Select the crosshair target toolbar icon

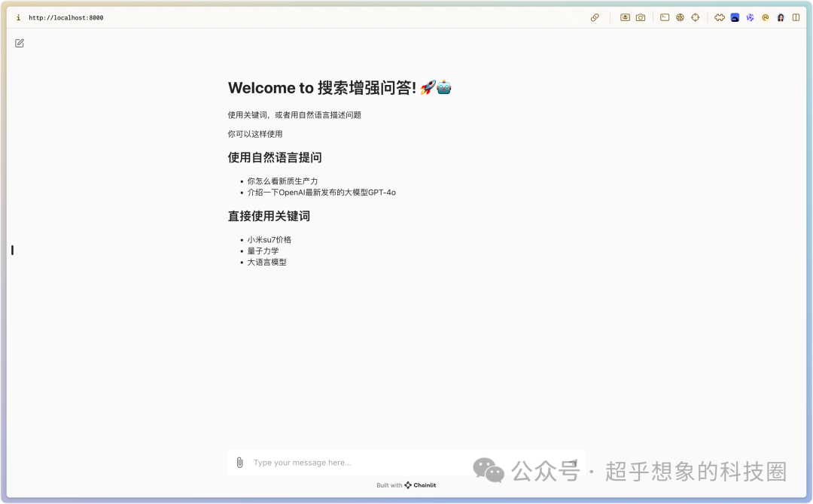tap(695, 17)
